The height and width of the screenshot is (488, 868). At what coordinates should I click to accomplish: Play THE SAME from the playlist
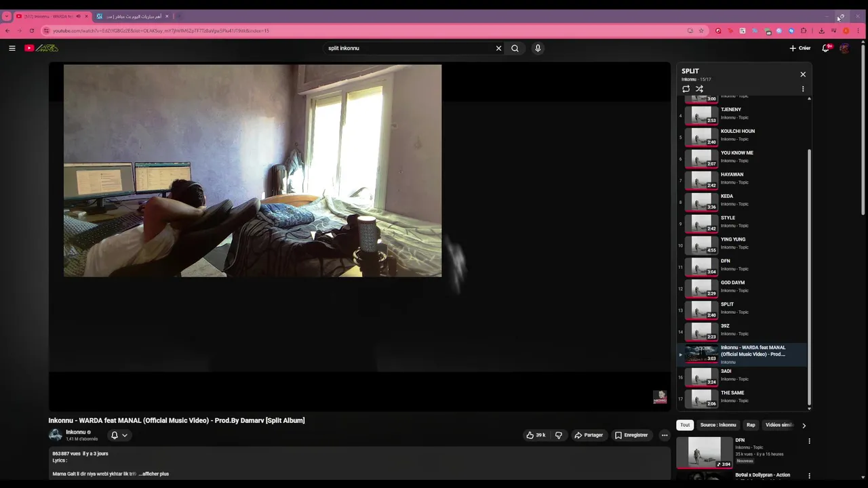[x=743, y=398]
